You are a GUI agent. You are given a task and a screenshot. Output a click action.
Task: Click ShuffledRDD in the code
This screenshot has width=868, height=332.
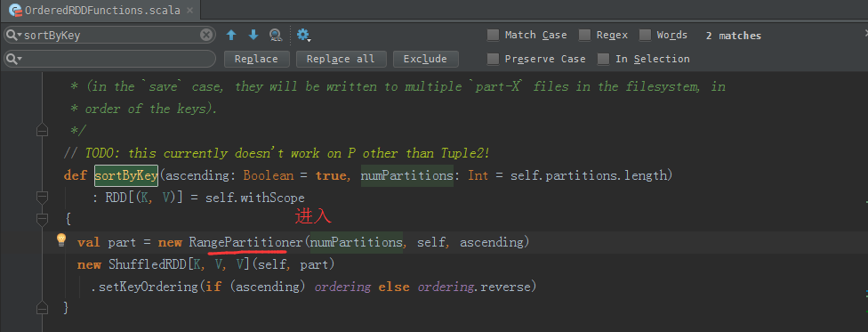pos(148,265)
